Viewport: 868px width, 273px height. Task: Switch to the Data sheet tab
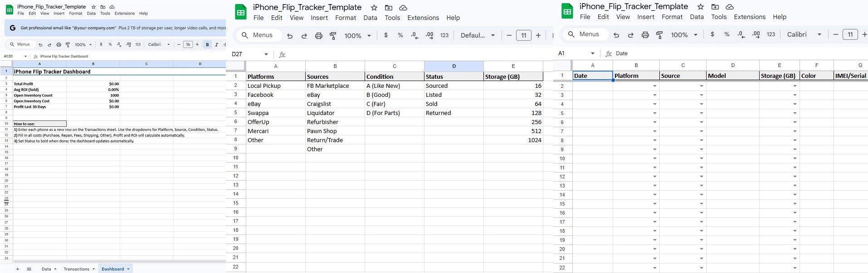pos(46,269)
